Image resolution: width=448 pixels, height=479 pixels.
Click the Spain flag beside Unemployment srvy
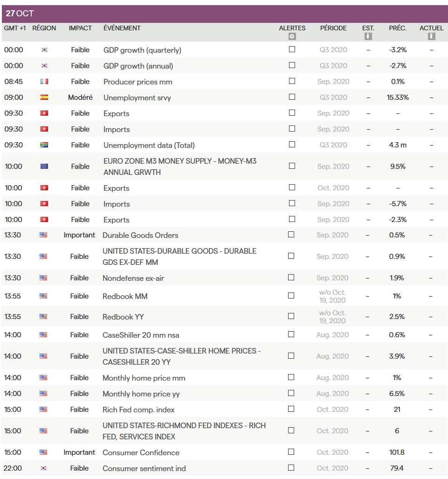click(44, 97)
